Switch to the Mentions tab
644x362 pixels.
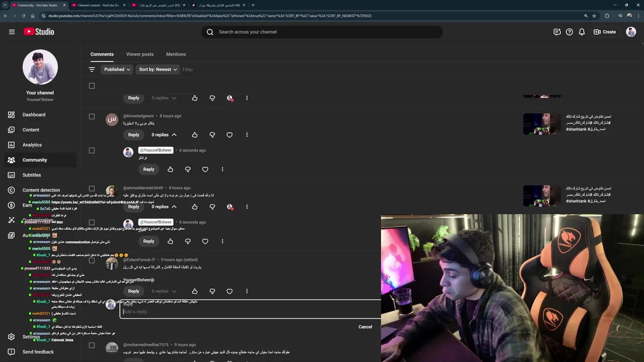tap(176, 54)
